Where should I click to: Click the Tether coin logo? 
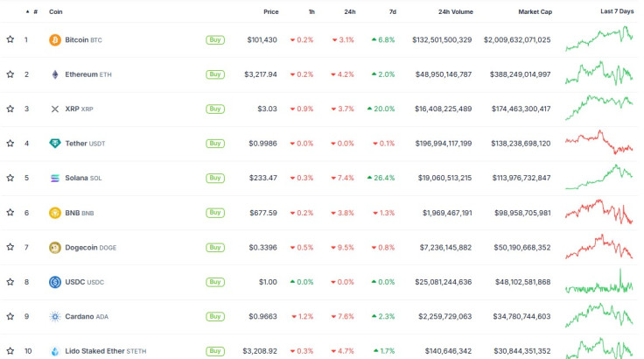[54, 144]
